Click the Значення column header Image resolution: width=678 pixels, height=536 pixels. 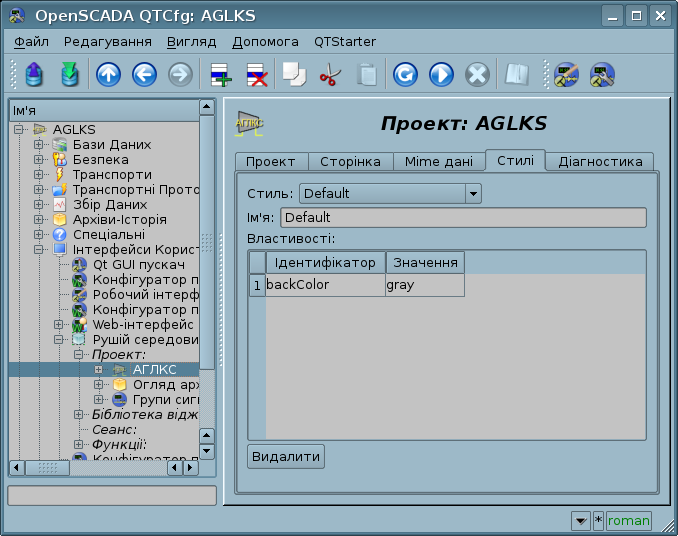(425, 263)
